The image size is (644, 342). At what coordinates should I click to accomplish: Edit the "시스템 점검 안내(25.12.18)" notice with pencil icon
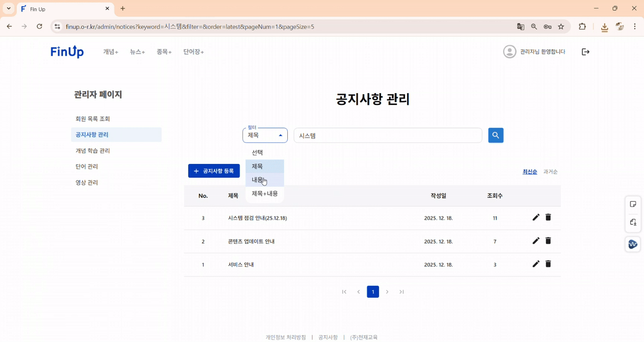[536, 217]
